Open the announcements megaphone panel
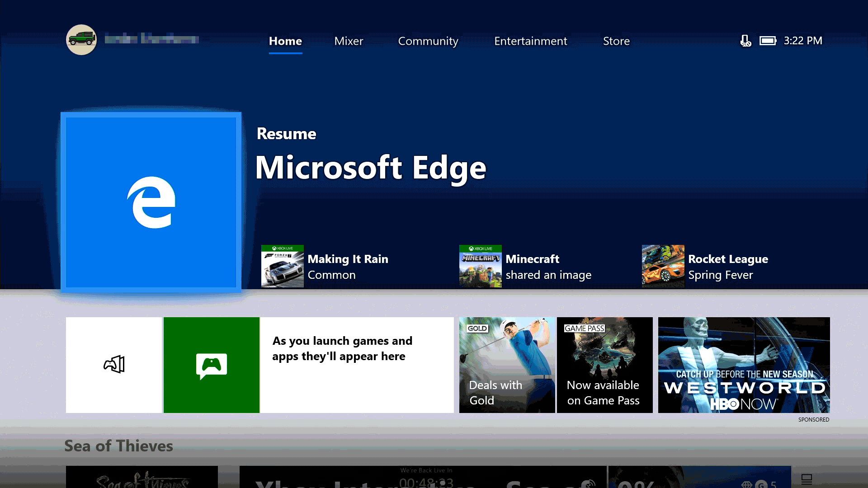868x488 pixels. [x=114, y=365]
